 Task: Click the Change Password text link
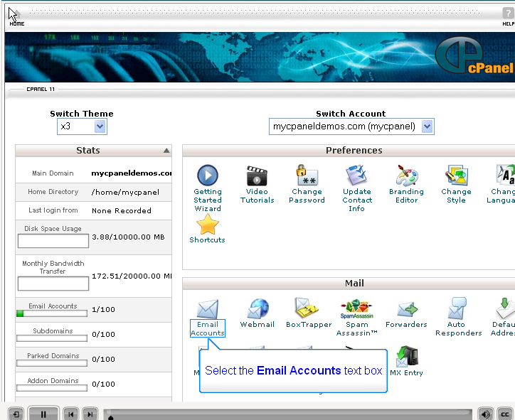point(307,196)
